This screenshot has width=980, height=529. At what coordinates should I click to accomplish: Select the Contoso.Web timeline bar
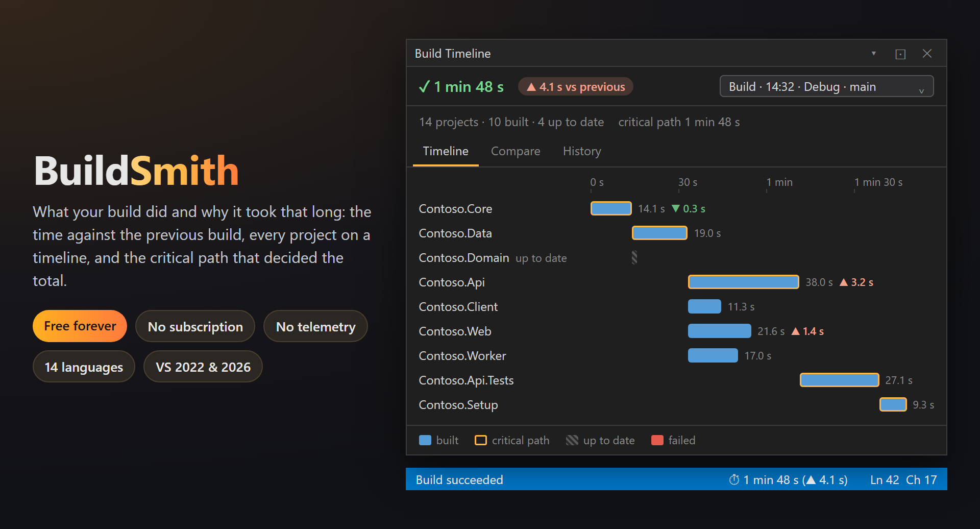(720, 331)
